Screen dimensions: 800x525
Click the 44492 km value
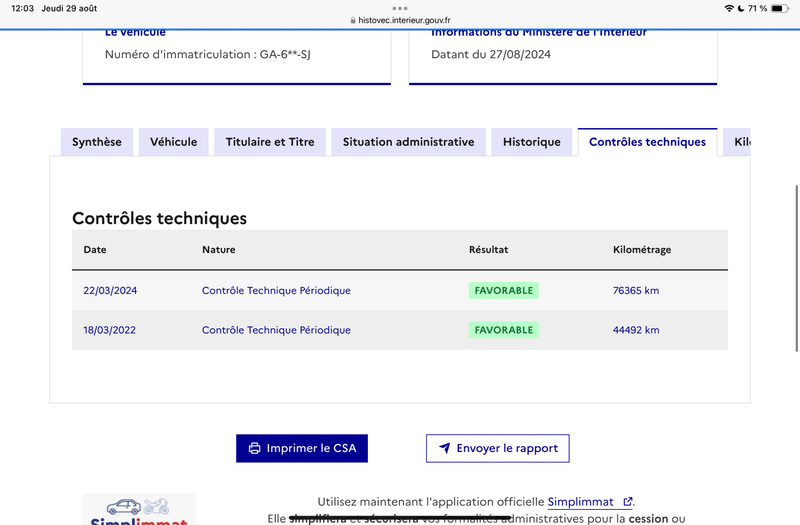point(636,330)
